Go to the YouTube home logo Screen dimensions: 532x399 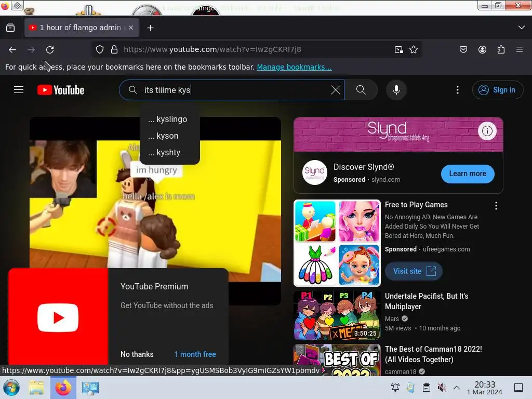(x=61, y=90)
